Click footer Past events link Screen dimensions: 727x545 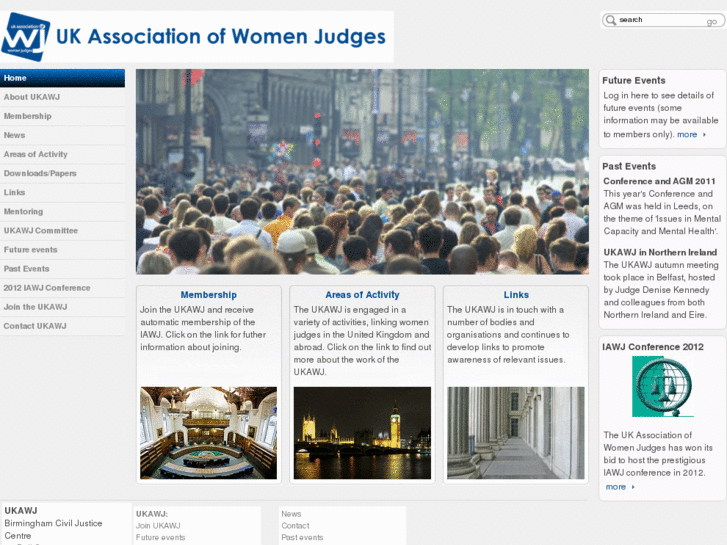click(x=302, y=538)
